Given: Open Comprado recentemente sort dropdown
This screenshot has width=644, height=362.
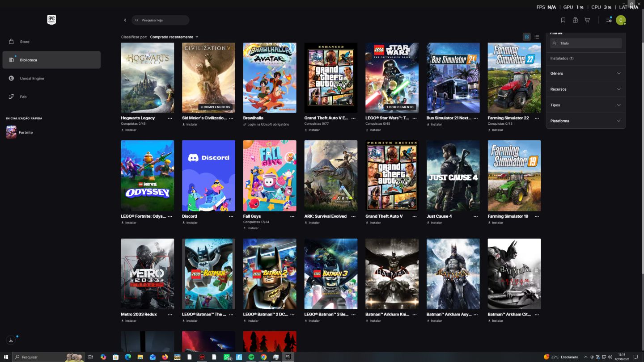Looking at the screenshot, I should point(174,37).
